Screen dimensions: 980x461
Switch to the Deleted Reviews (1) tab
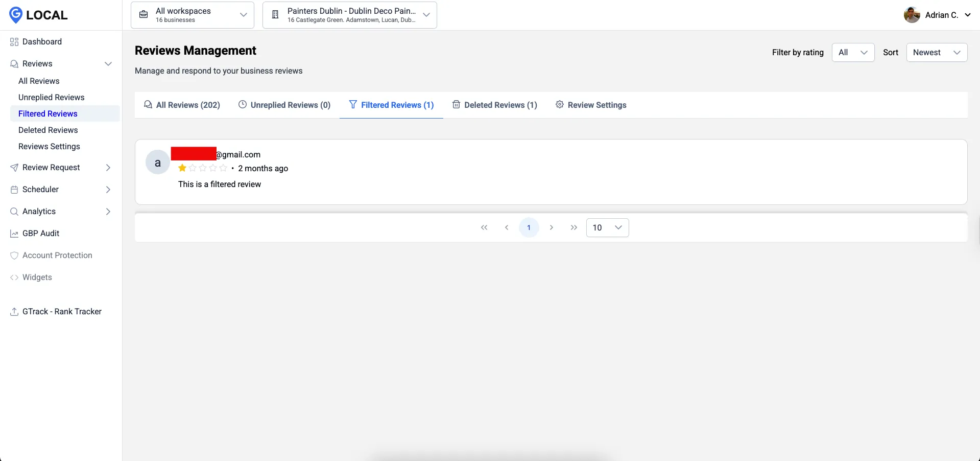click(x=494, y=105)
